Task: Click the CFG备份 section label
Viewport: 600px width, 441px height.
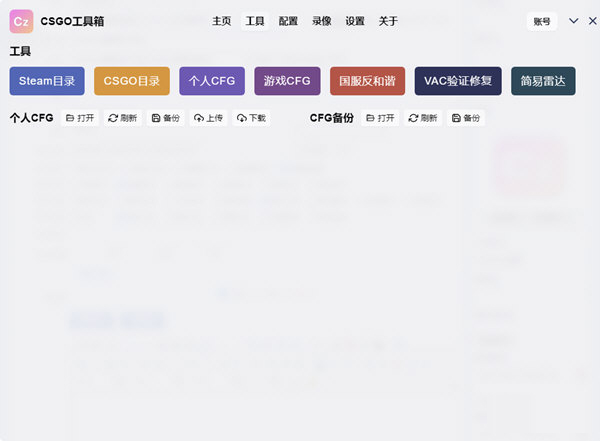Action: point(332,118)
